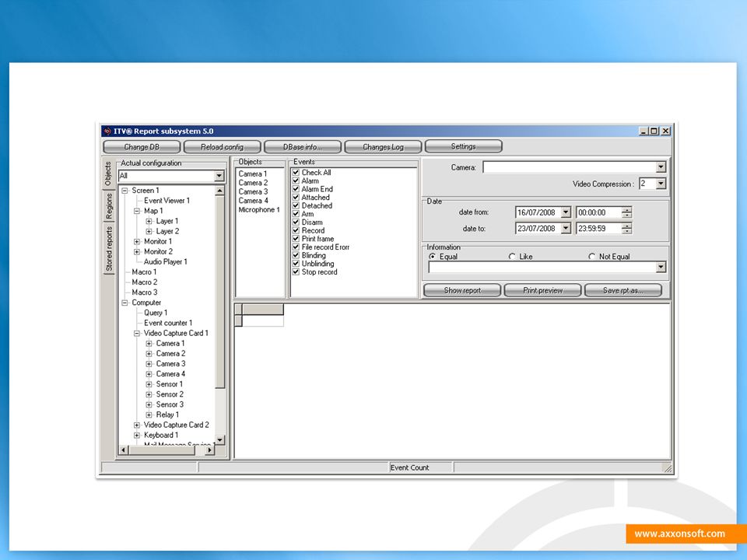The width and height of the screenshot is (747, 560).
Task: Collapse the Screen 1 tree node
Action: pyautogui.click(x=124, y=191)
